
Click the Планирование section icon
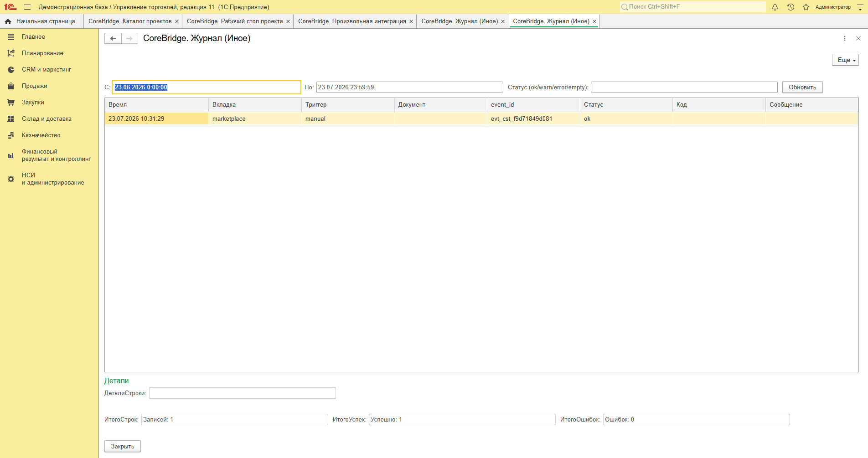11,53
